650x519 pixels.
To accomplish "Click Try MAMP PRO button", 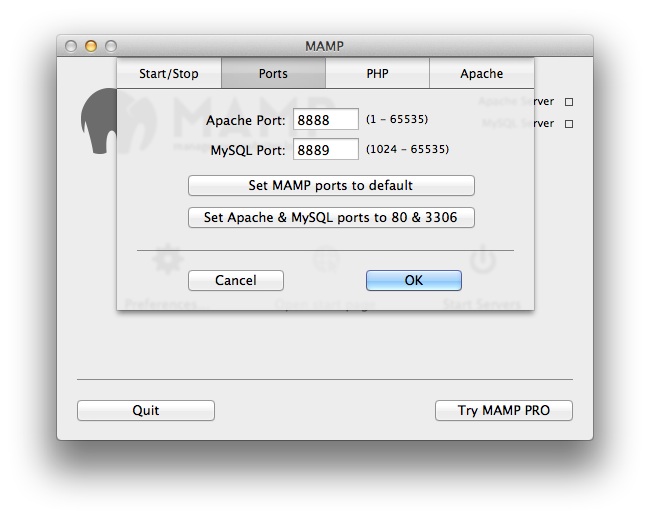I will tap(504, 410).
